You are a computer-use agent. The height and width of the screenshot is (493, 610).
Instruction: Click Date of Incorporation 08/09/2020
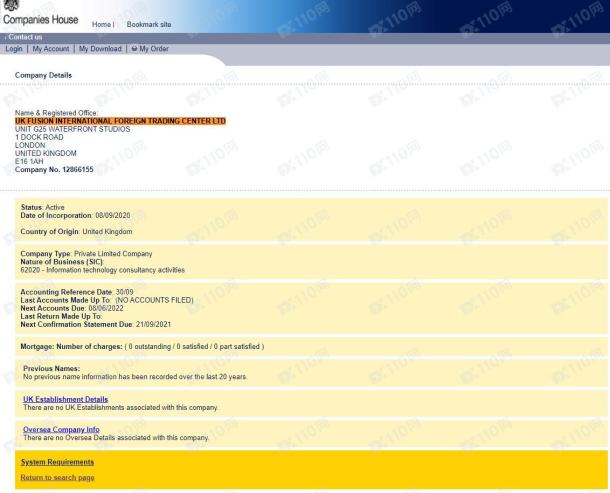pos(75,216)
